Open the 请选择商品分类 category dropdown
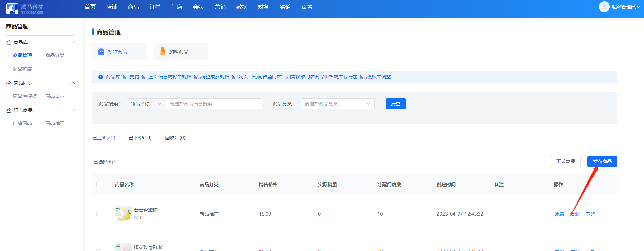 [337, 104]
